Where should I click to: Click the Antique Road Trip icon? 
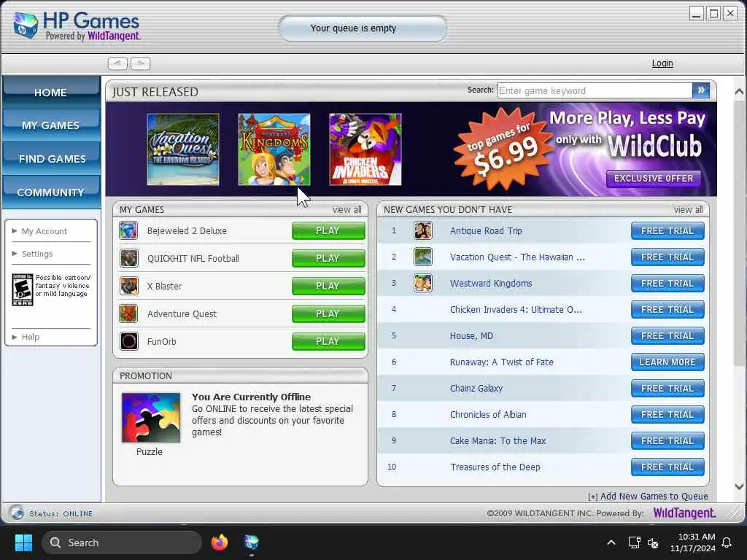click(422, 231)
